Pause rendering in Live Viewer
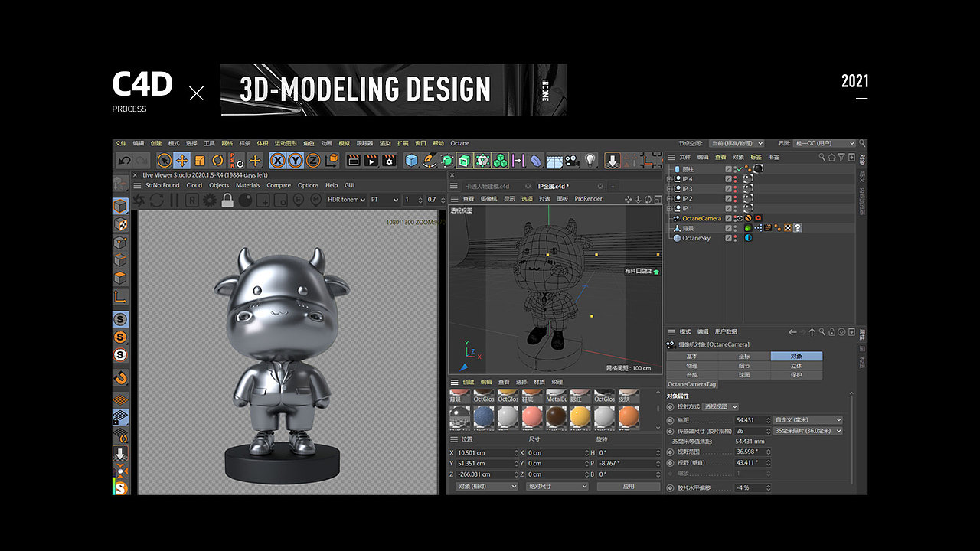The image size is (980, 551). [174, 200]
